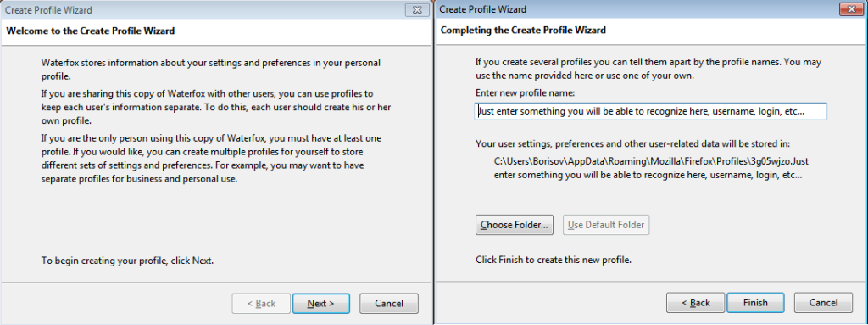
Task: Cancel the Completing wizard window
Action: tap(823, 303)
